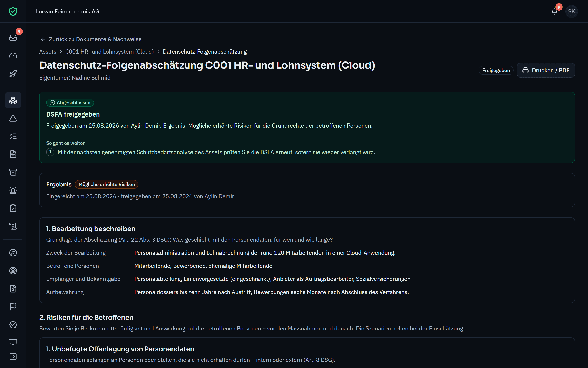Select the active assets cubes icon

(x=13, y=100)
